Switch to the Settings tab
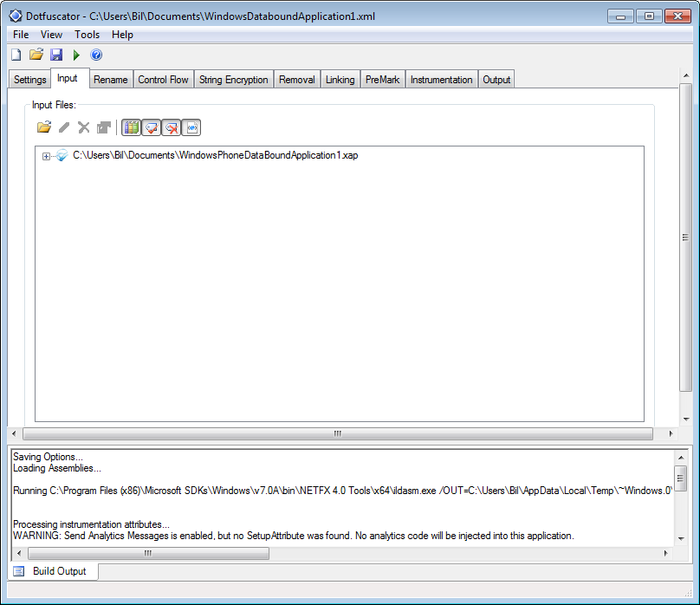 [x=30, y=80]
